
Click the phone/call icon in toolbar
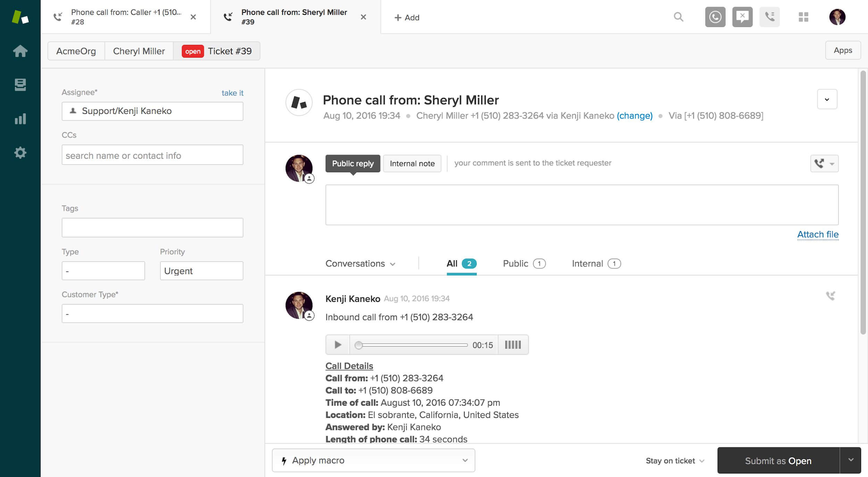[769, 16]
